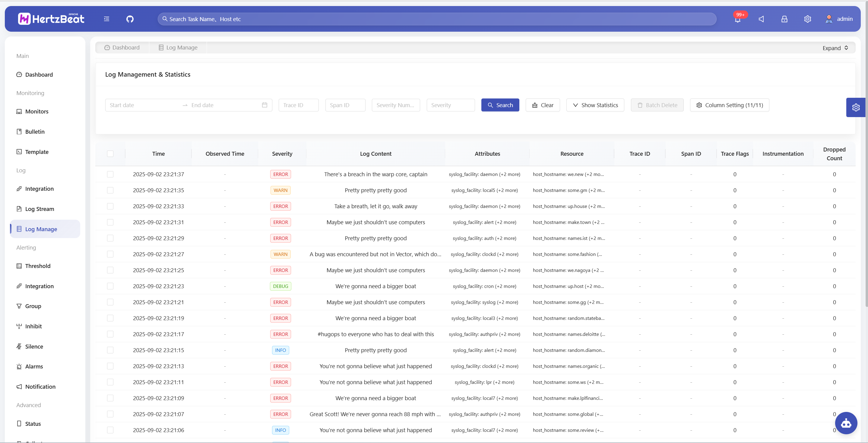Viewport: 868px width, 443px height.
Task: Open Log Stream in sidebar
Action: point(40,209)
